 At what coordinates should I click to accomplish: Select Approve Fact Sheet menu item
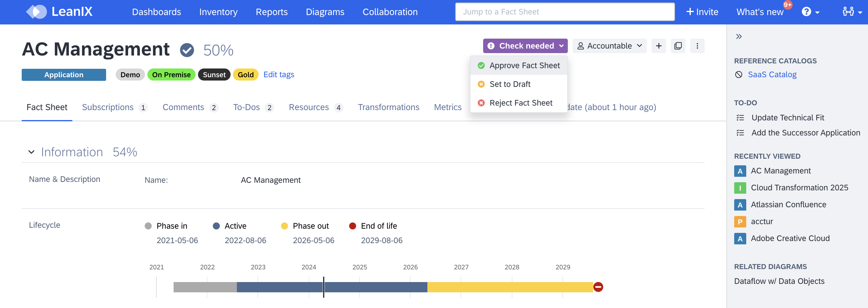pyautogui.click(x=519, y=65)
